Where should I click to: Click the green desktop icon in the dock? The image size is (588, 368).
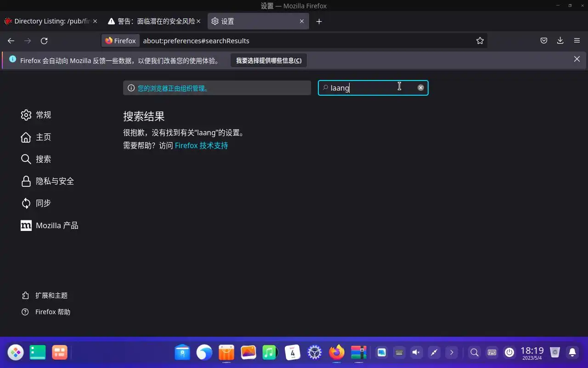[38, 352]
